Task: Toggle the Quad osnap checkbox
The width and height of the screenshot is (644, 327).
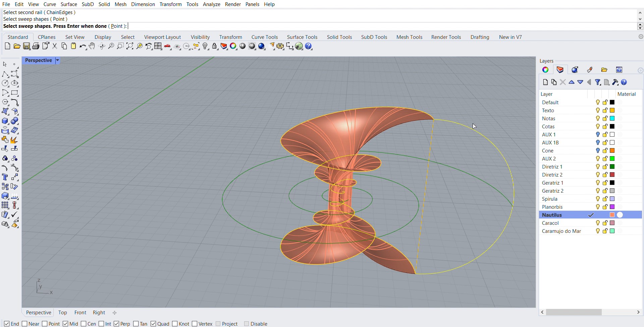Action: click(x=153, y=324)
